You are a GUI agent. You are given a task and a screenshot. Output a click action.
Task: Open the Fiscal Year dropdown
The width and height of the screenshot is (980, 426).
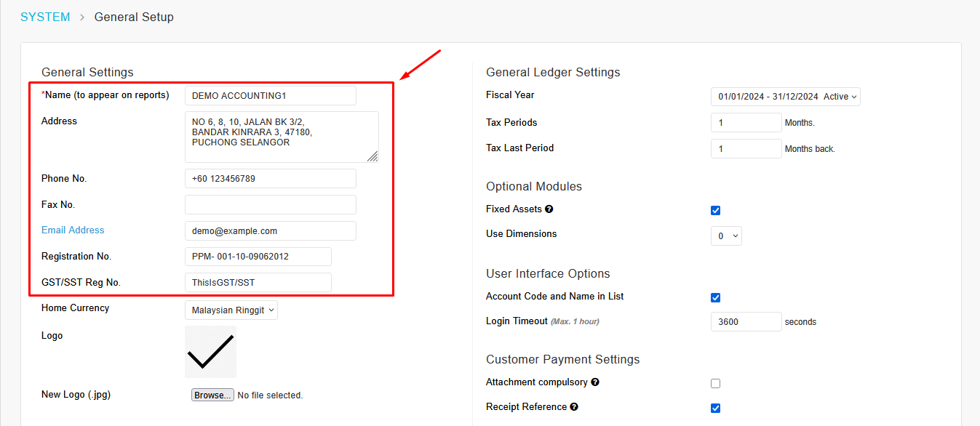[x=785, y=97]
